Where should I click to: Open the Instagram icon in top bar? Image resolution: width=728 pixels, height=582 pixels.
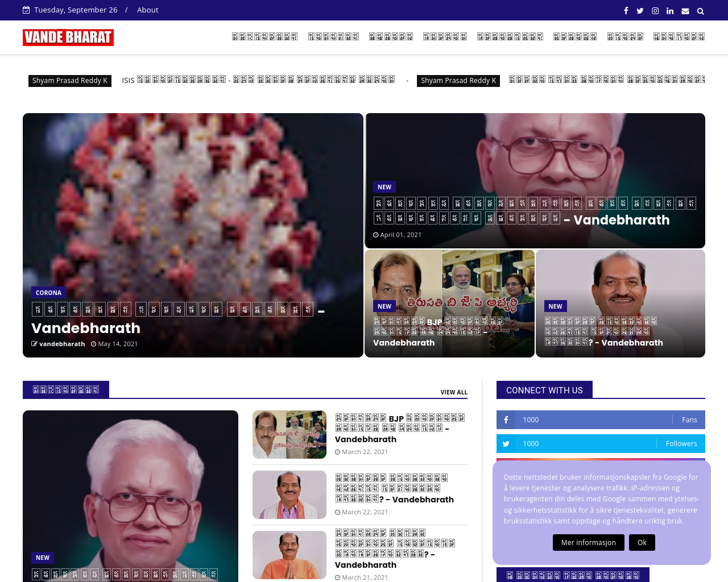coord(655,11)
